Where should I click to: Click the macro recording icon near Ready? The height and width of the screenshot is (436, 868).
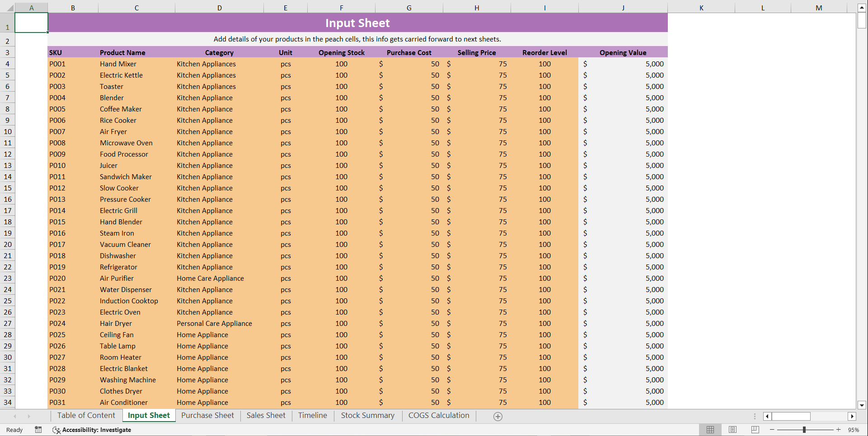(38, 430)
